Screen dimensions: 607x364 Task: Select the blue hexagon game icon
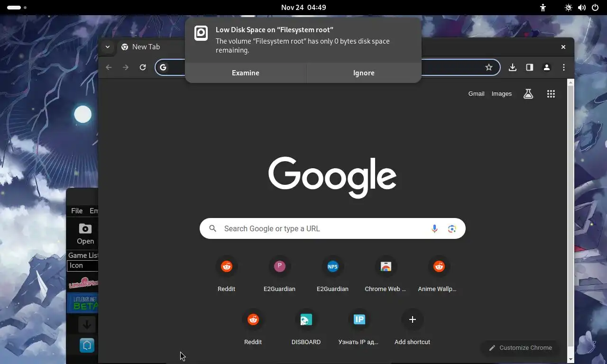coord(87,345)
